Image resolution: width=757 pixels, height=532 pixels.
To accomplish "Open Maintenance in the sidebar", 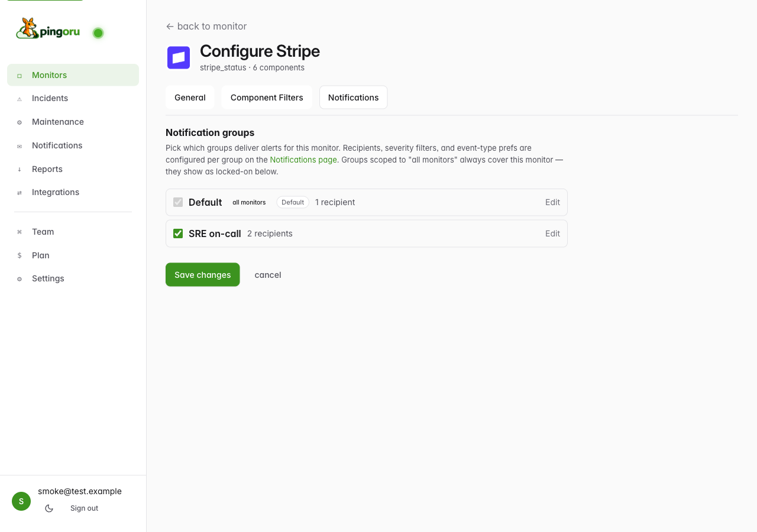I will [58, 122].
